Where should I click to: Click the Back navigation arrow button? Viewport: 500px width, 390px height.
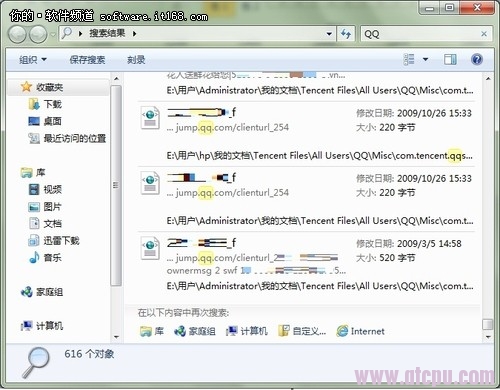click(x=17, y=34)
